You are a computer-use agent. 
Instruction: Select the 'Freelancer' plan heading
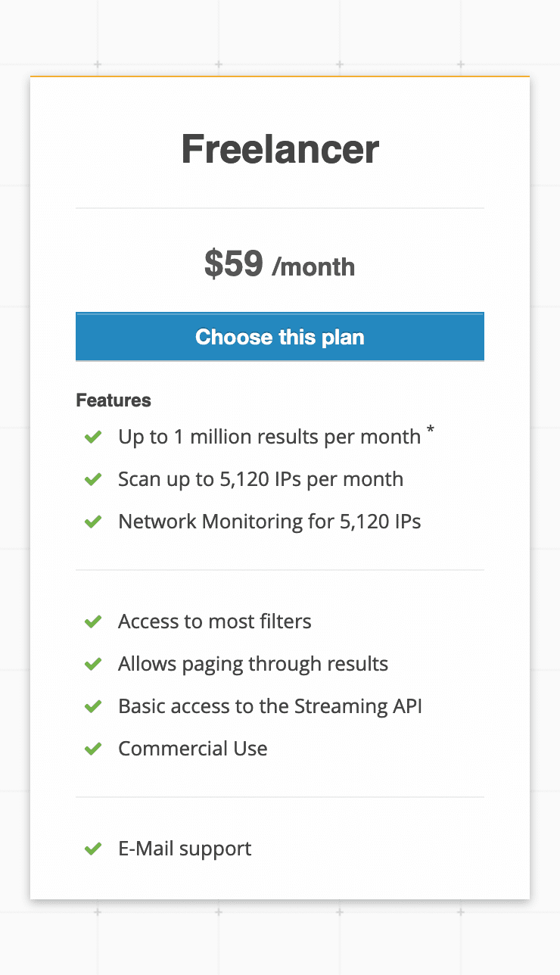pos(280,149)
